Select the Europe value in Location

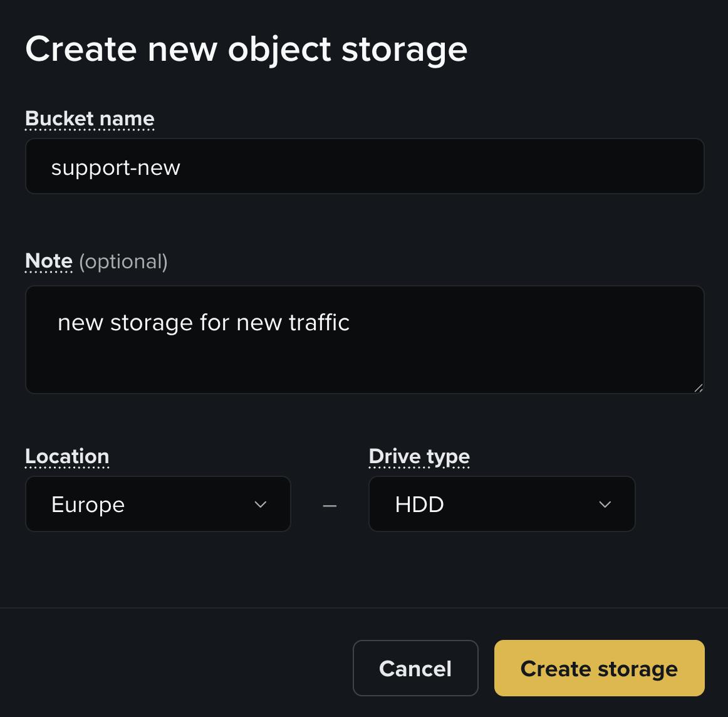click(x=88, y=505)
